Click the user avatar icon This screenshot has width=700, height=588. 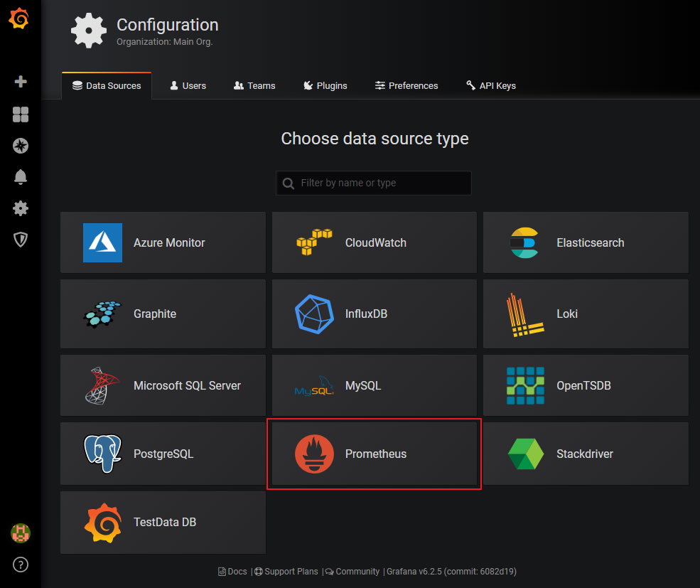tap(21, 533)
